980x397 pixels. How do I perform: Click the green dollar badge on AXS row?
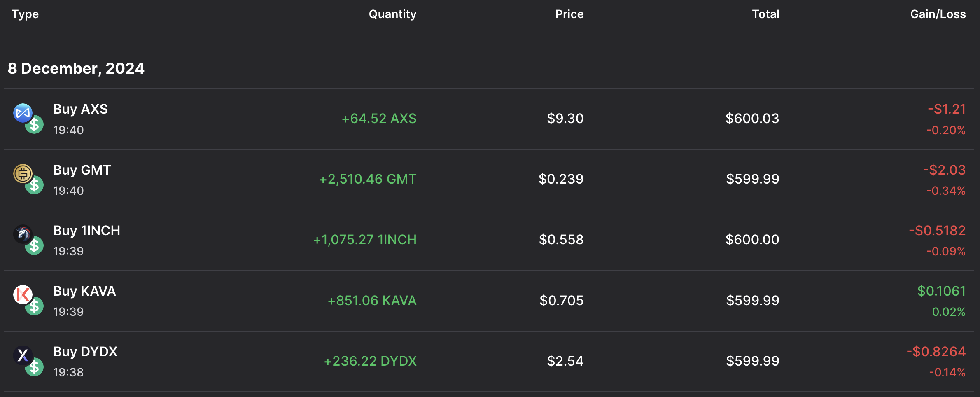pos(35,124)
